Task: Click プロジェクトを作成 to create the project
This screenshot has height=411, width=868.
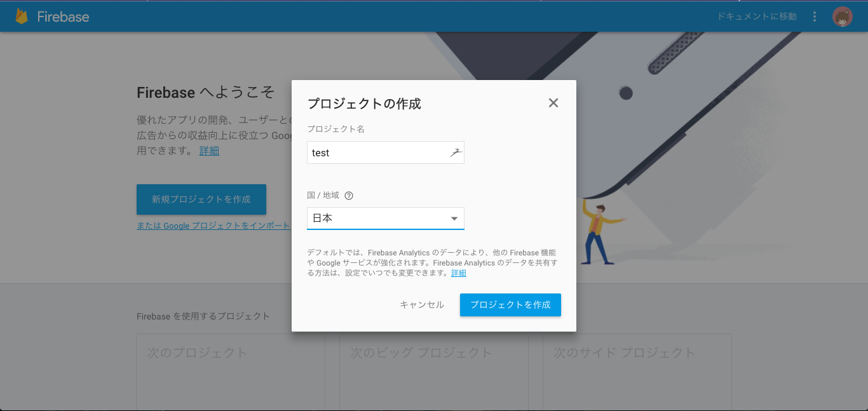Action: (510, 304)
